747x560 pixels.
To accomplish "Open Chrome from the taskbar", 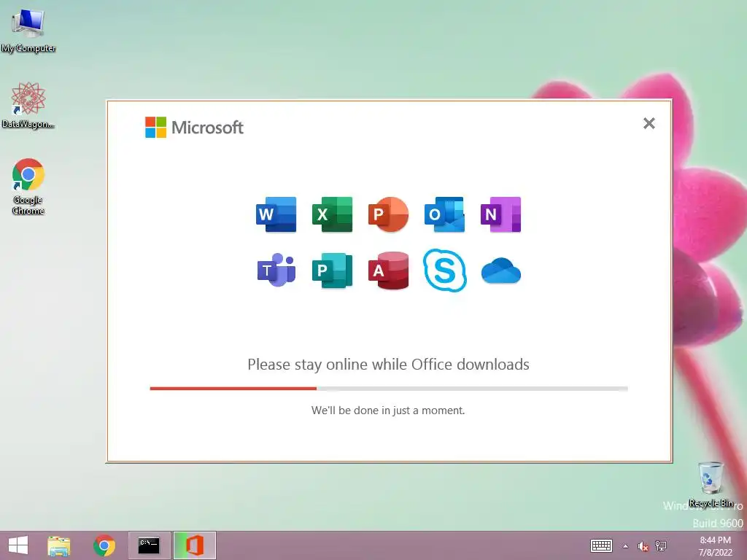I will point(104,545).
